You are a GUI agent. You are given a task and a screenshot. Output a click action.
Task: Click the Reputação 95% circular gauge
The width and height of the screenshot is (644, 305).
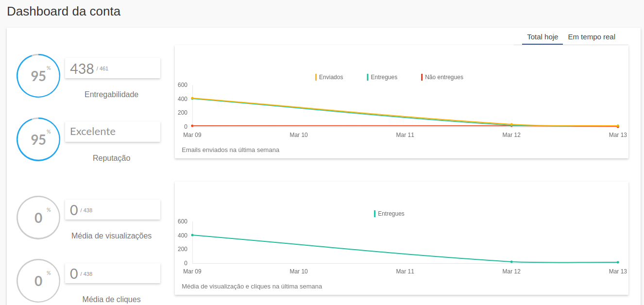click(x=38, y=139)
